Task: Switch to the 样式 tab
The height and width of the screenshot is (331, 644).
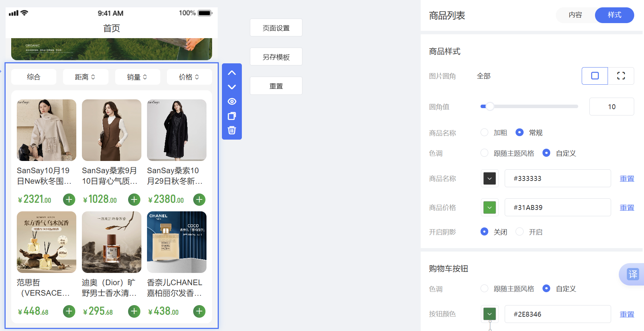Action: pos(615,15)
